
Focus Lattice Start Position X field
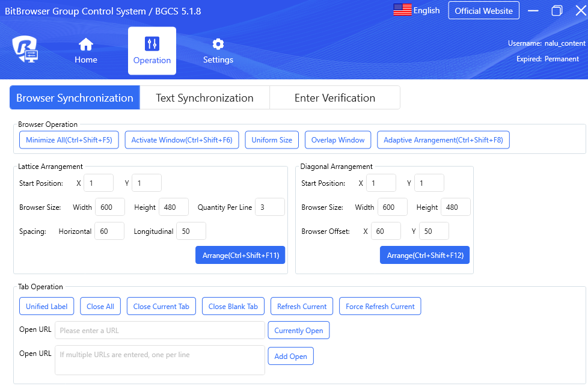[x=99, y=183]
